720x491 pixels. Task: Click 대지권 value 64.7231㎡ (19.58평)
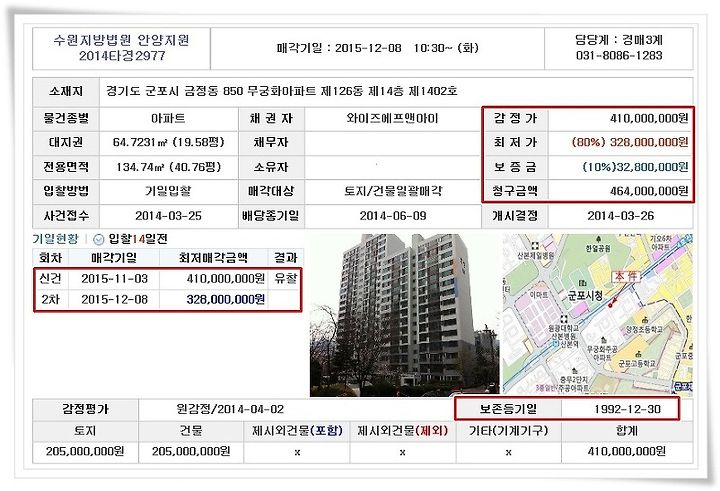tap(168, 142)
